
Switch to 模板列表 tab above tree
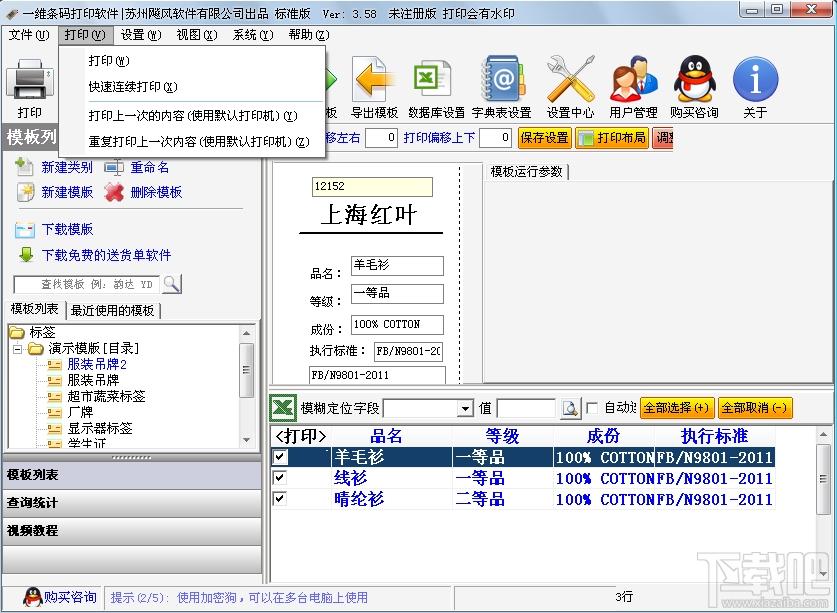pyautogui.click(x=35, y=309)
